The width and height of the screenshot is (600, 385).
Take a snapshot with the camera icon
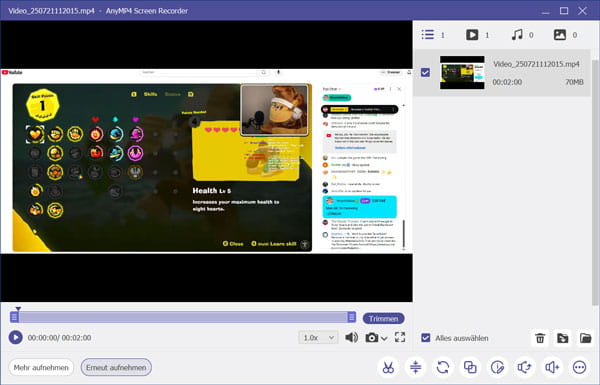pyautogui.click(x=372, y=338)
